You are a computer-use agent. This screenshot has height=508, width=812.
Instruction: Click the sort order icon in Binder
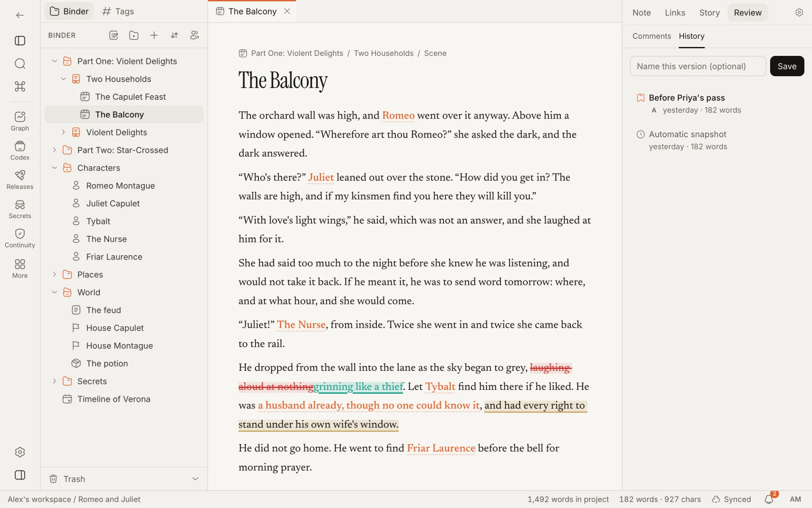coord(174,36)
